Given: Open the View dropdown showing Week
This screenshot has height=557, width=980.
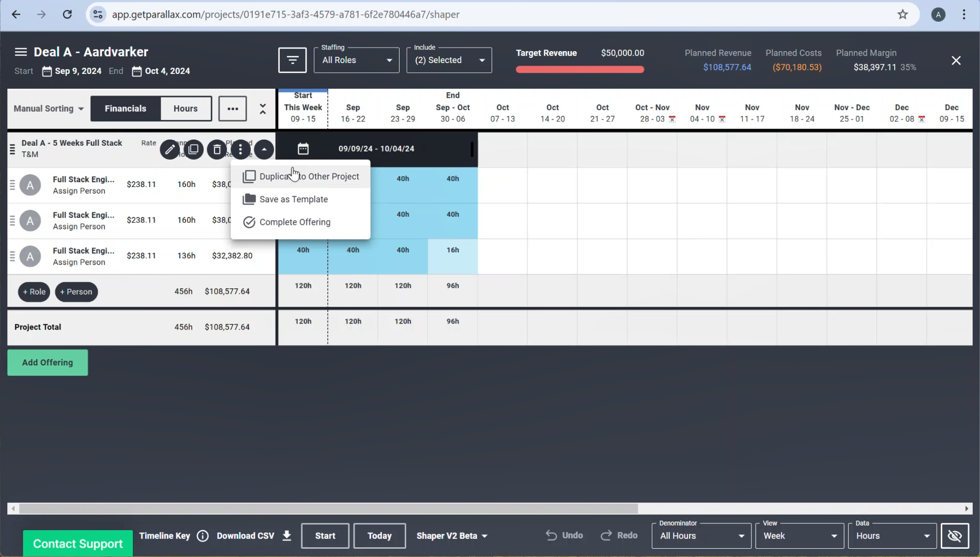Looking at the screenshot, I should 799,536.
